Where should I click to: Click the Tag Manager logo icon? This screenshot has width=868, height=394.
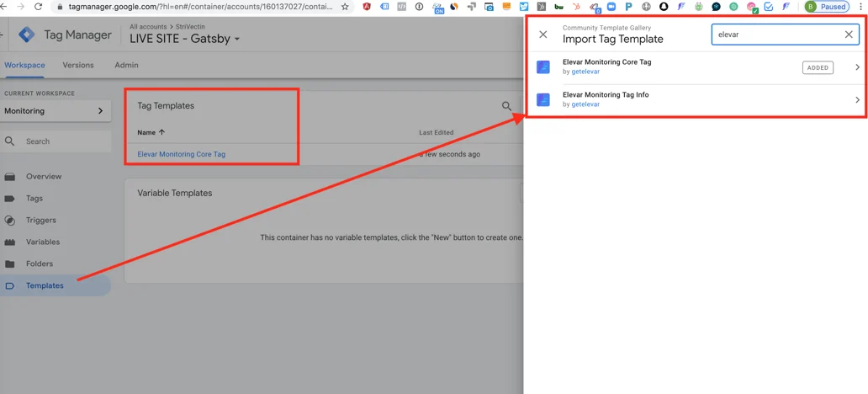point(27,35)
